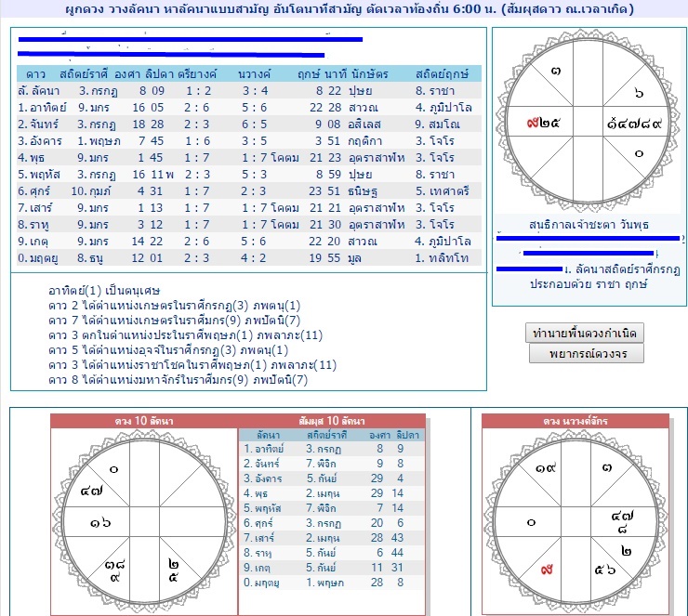688x616 pixels.
Task: Click the 5. เทศาตรี cell
Action: coord(443,191)
